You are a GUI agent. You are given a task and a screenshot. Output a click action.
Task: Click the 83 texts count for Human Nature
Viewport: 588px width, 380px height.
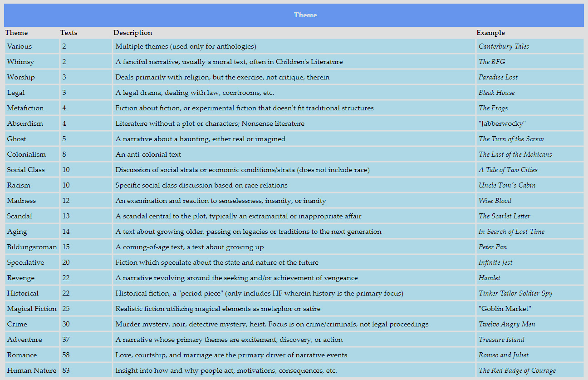pyautogui.click(x=66, y=370)
